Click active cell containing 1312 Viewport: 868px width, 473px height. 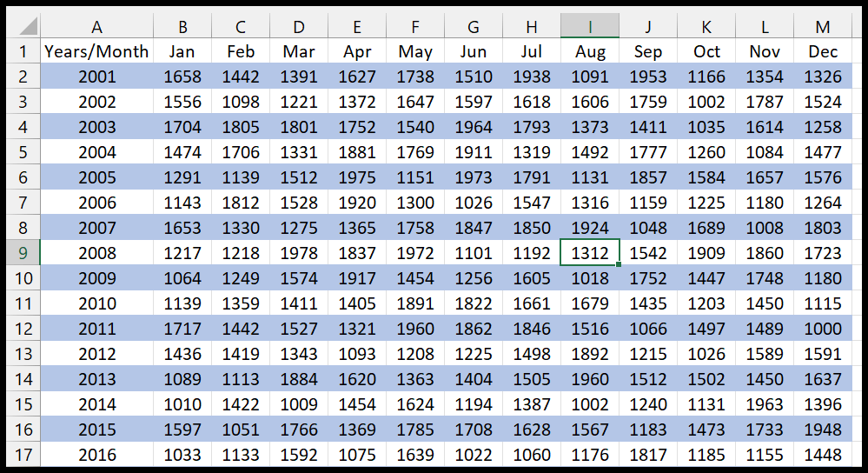pos(590,252)
